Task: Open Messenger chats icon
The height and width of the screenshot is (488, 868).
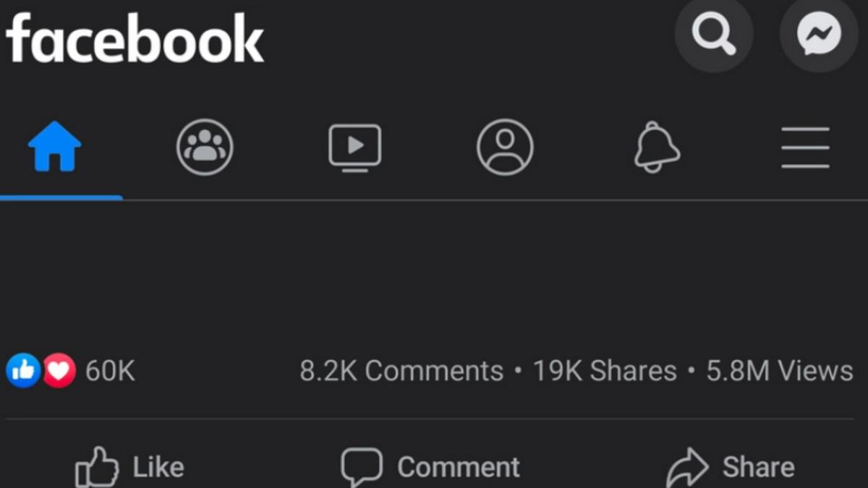Action: [x=819, y=33]
